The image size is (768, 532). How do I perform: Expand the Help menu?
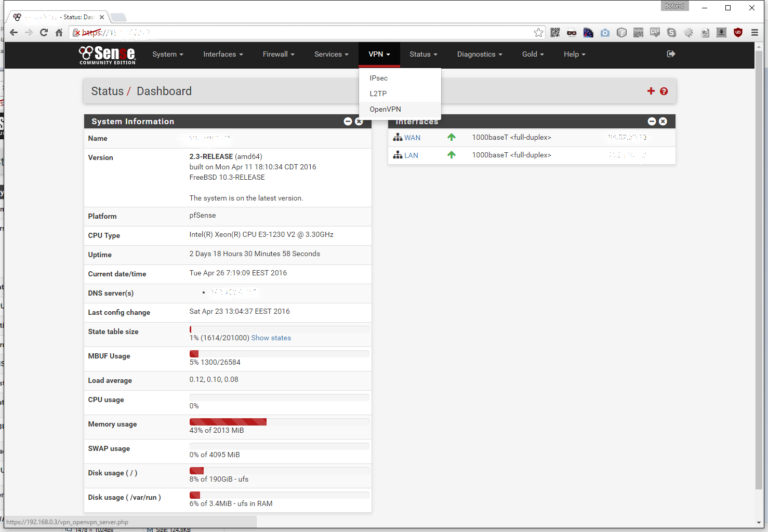pyautogui.click(x=574, y=54)
